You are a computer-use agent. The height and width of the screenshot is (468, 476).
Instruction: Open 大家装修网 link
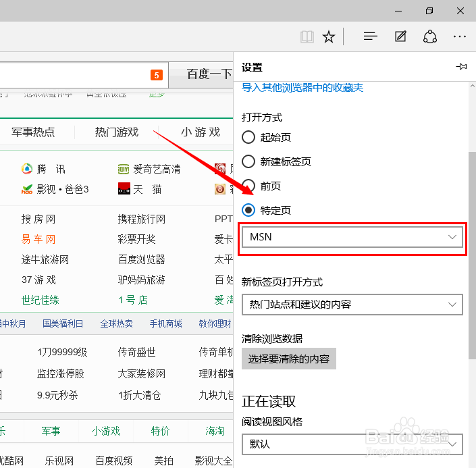point(142,373)
